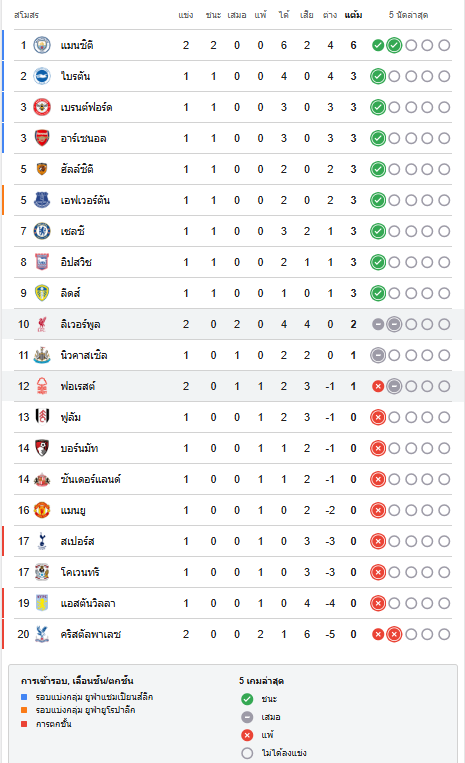This screenshot has width=465, height=763.
Task: Click the Arsenal club crest
Action: (42, 138)
